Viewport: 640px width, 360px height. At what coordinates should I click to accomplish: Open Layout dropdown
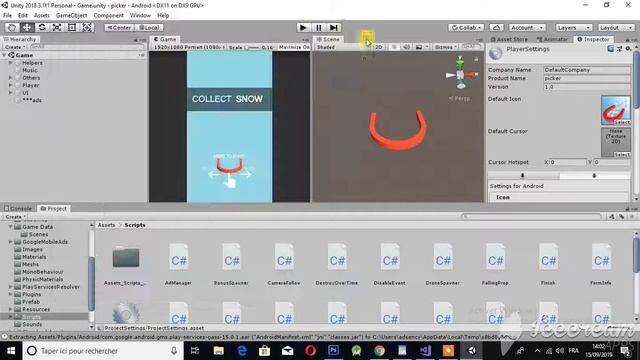(x=616, y=27)
